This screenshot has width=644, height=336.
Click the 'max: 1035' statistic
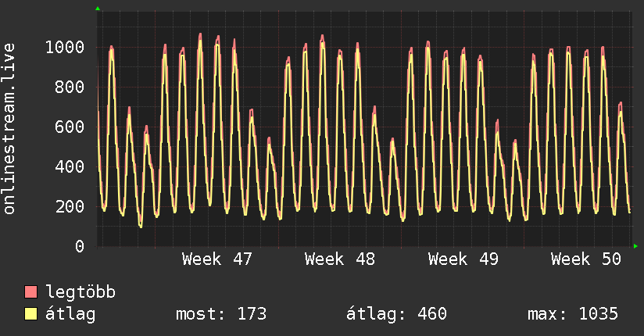[x=573, y=314]
